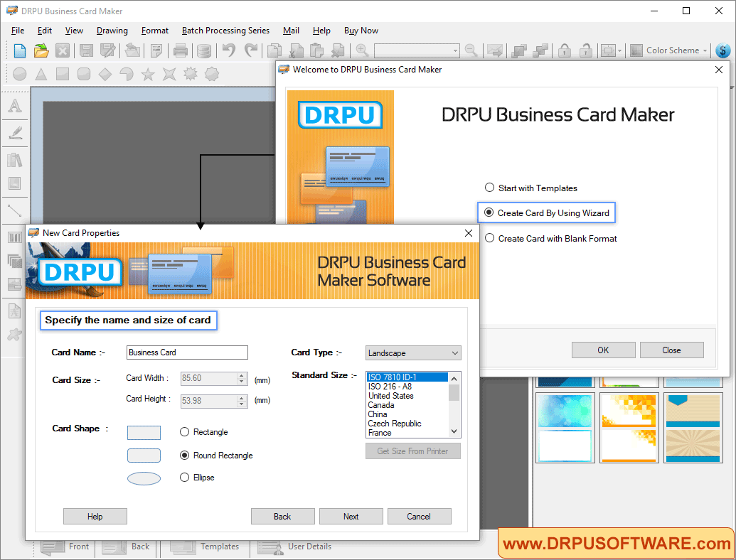Screen dimensions: 736x560
Task: Select Create Card By Using Wizard option
Action: pyautogui.click(x=547, y=212)
